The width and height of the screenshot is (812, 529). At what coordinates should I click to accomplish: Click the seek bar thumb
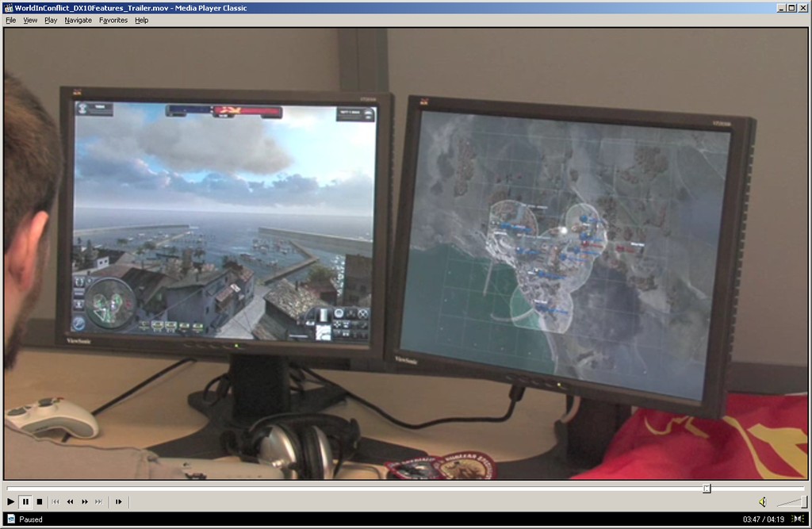(707, 488)
